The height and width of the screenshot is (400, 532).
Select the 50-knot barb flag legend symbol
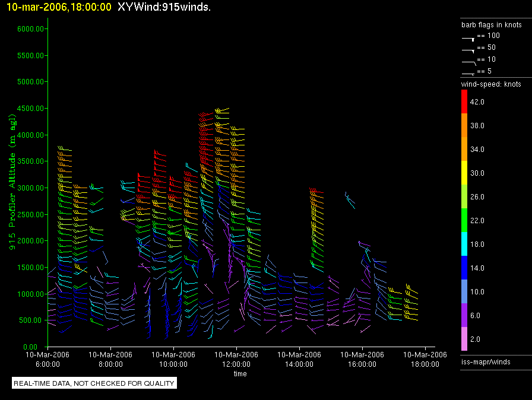pos(468,49)
